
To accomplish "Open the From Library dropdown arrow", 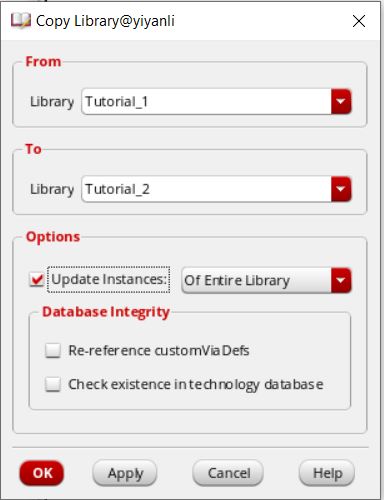I will 341,101.
